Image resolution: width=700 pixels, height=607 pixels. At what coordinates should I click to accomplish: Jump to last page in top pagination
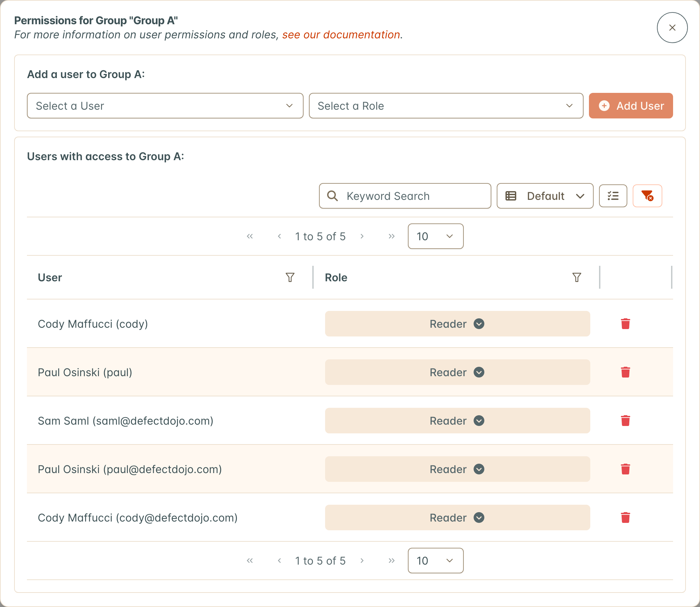pos(391,236)
